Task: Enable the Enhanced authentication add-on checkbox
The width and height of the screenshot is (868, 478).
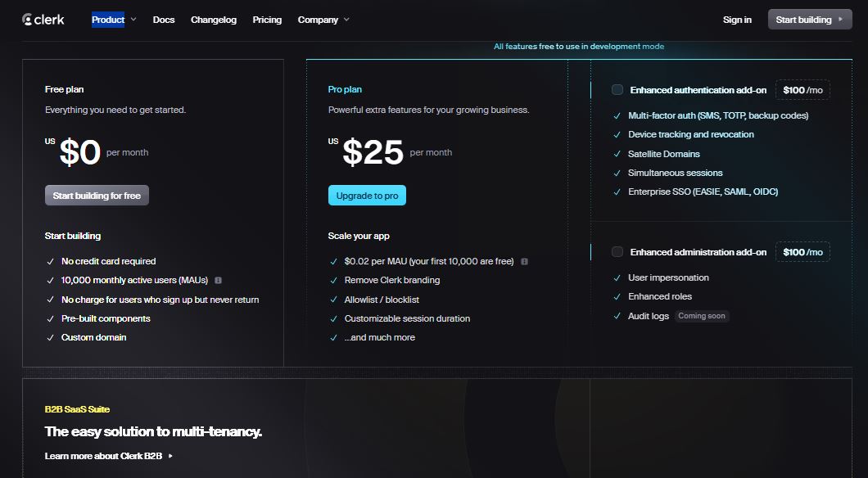Action: pyautogui.click(x=618, y=89)
